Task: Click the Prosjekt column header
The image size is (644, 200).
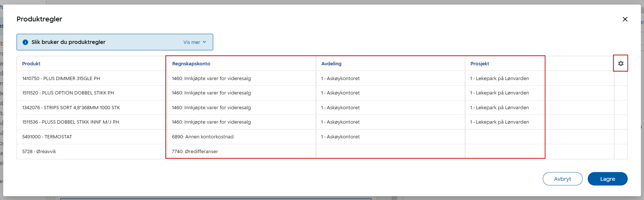Action: coord(480,64)
